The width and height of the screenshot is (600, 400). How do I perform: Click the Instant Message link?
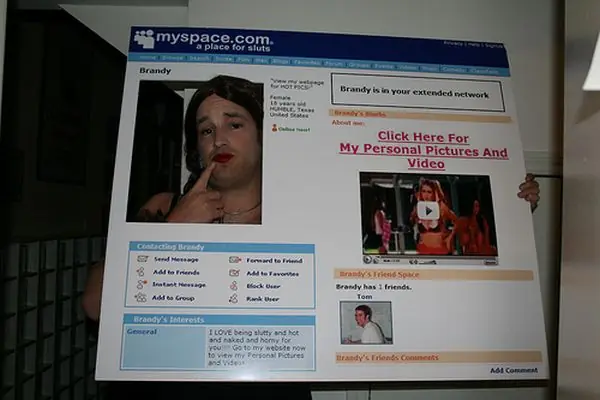(179, 284)
